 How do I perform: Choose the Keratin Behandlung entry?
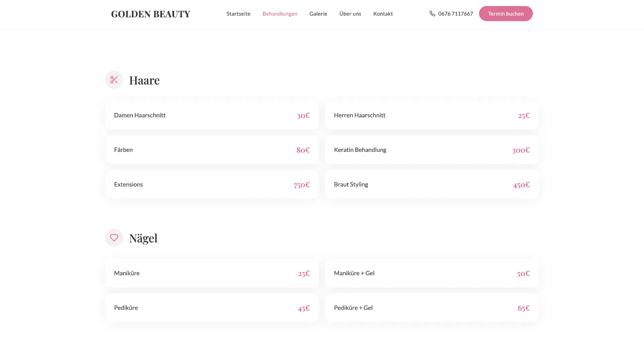(x=432, y=150)
